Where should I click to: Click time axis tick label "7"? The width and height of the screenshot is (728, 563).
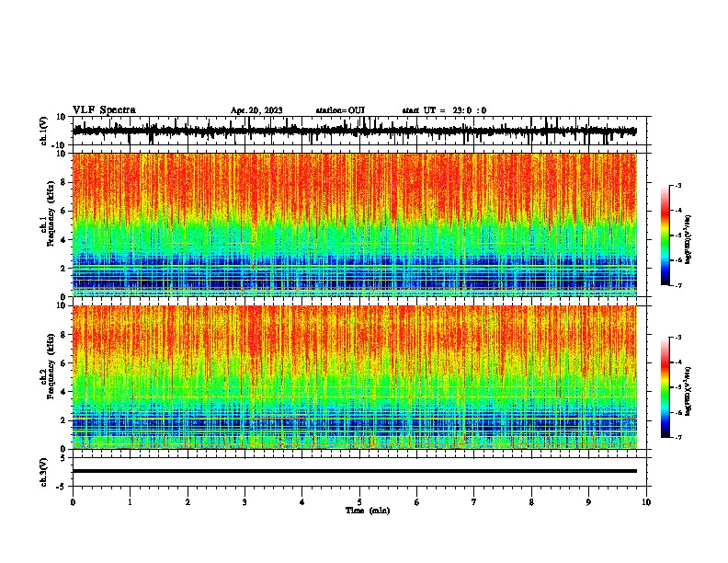[x=474, y=502]
